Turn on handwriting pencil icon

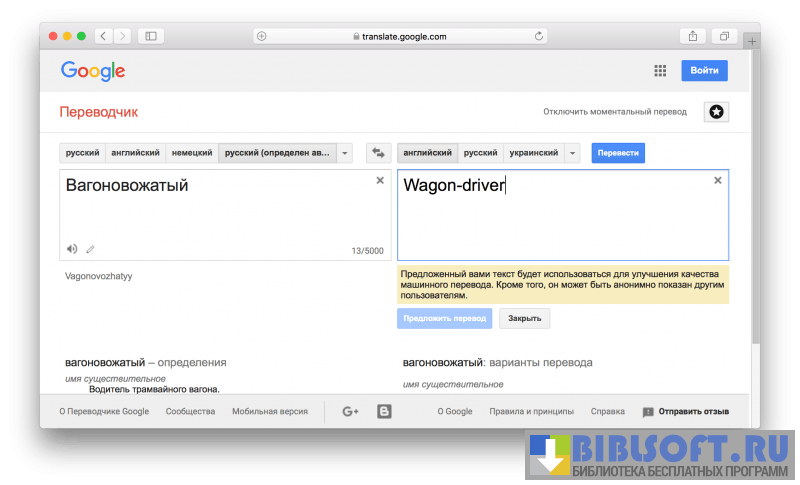pos(90,249)
